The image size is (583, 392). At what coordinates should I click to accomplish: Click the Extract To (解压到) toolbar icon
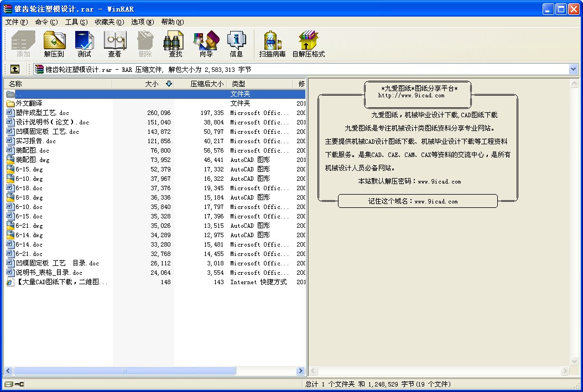[54, 44]
